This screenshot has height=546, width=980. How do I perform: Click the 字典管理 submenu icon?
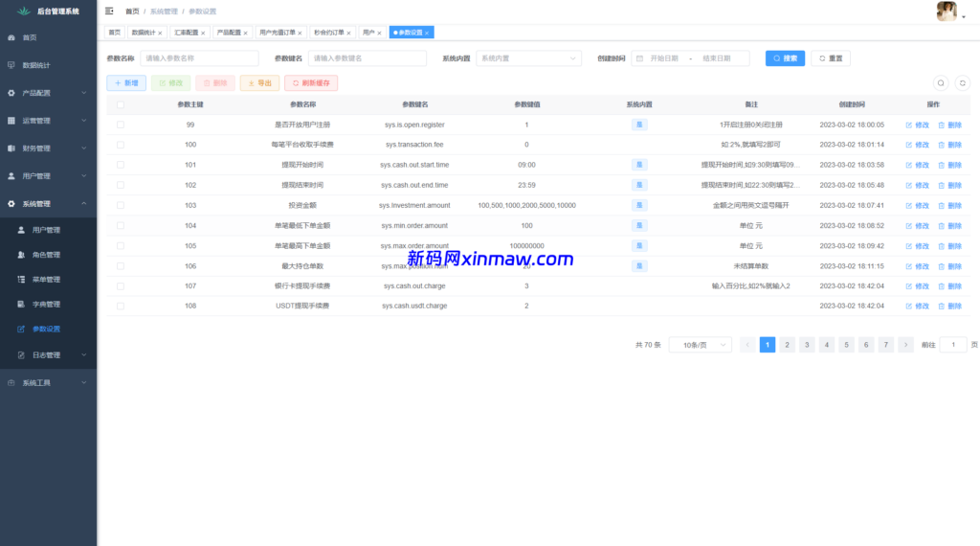click(x=21, y=304)
